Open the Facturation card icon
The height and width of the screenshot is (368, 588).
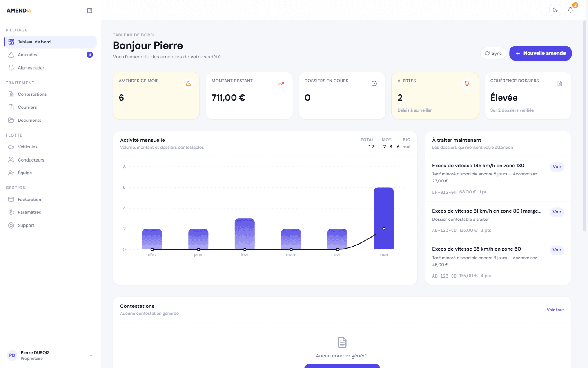tap(11, 200)
